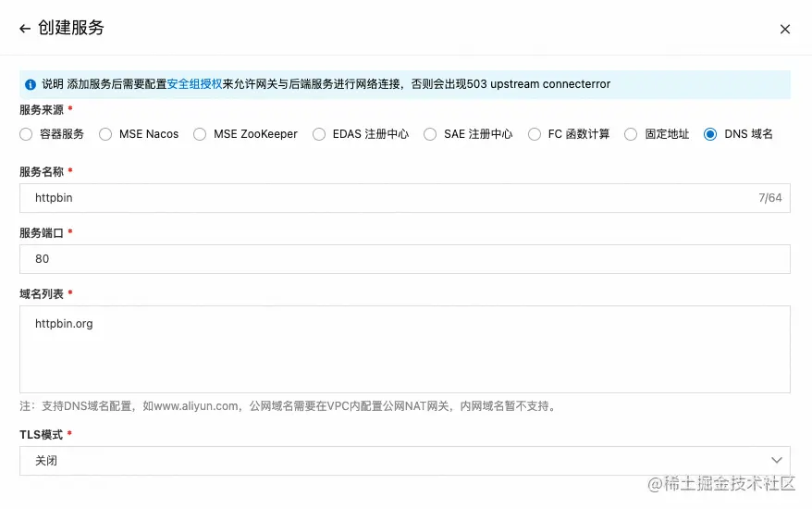Click the 域名列表 textarea with httpbin.org
812x509 pixels.
coord(405,349)
